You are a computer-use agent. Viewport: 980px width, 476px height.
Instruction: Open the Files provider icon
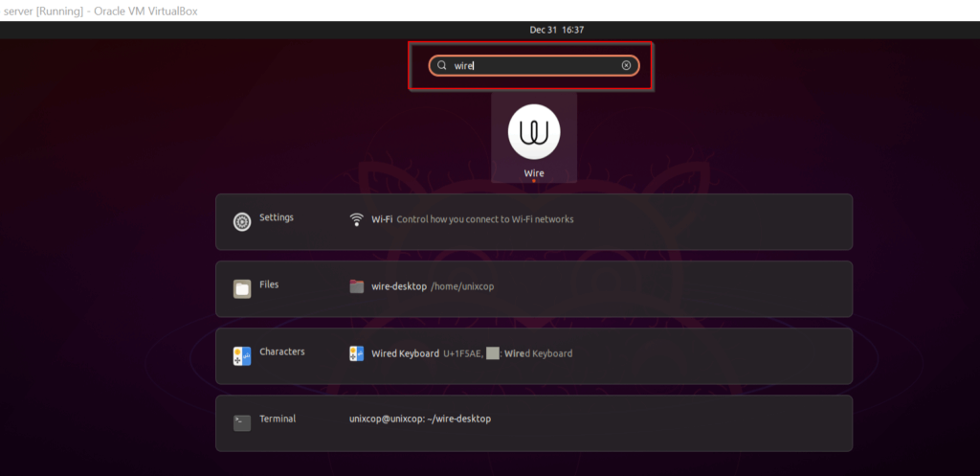pyautogui.click(x=242, y=289)
